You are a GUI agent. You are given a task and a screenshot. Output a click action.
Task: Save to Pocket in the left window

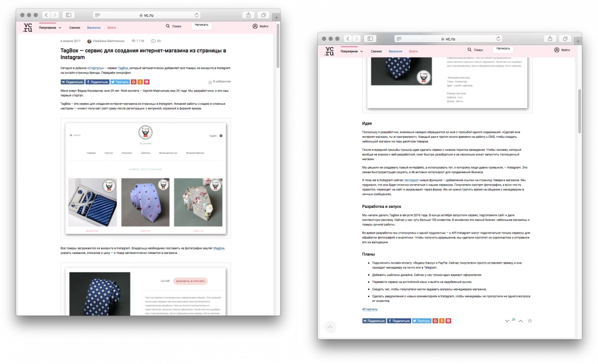pos(146,82)
